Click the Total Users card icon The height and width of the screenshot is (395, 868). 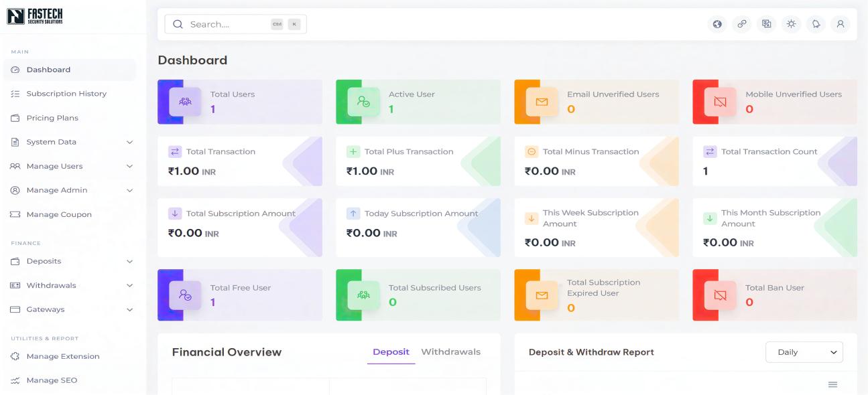(x=185, y=102)
